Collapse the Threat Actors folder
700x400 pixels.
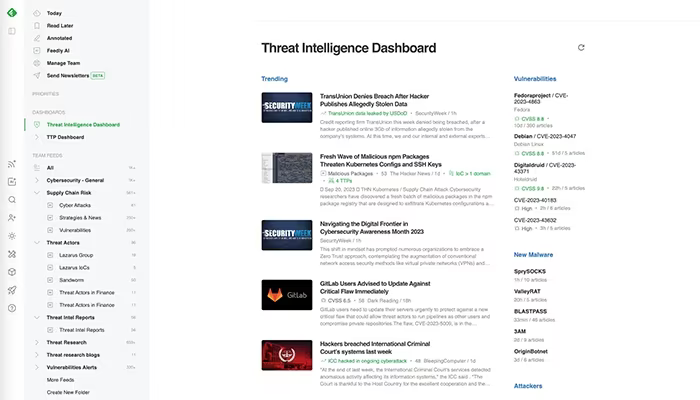(37, 243)
